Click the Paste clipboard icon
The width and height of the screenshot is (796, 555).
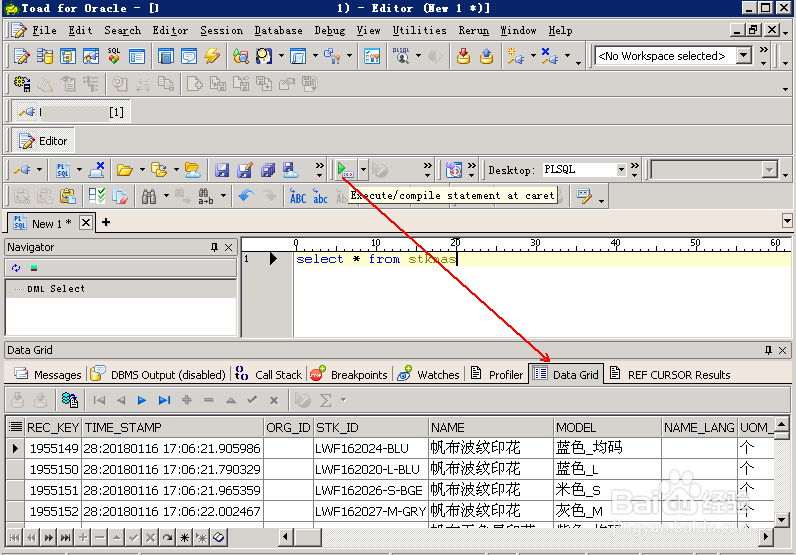coord(68,196)
